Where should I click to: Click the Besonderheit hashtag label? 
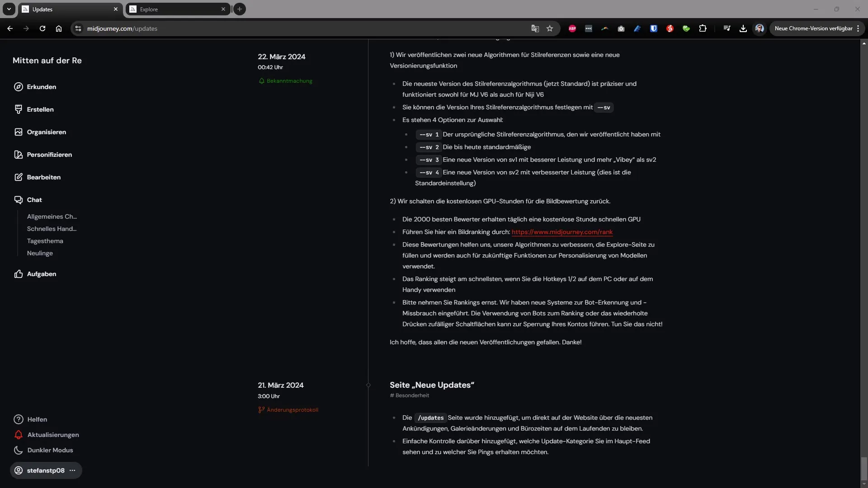[x=409, y=395]
